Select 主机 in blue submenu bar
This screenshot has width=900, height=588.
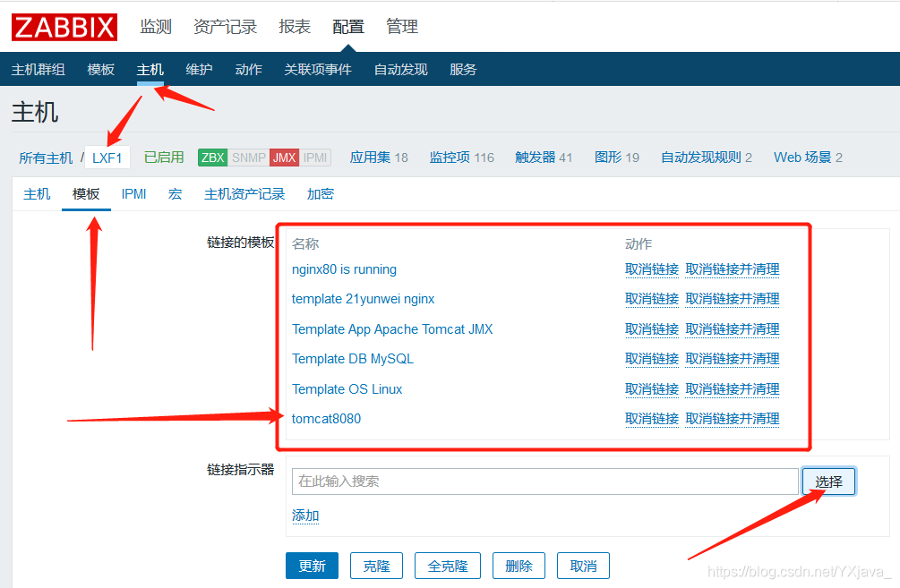tap(150, 70)
